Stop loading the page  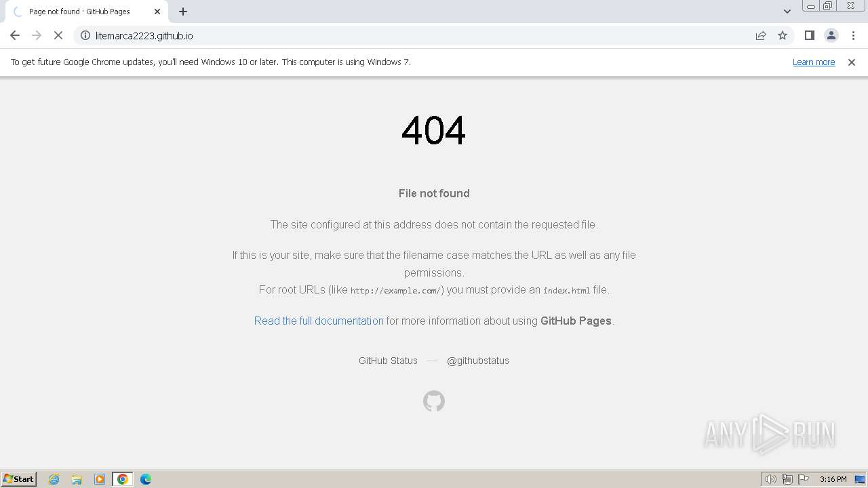pos(58,35)
